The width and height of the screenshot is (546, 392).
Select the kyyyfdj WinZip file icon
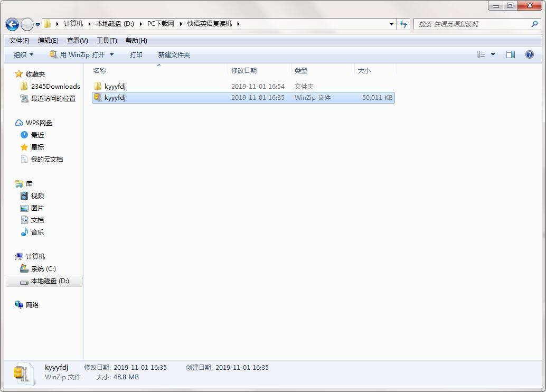(x=98, y=98)
